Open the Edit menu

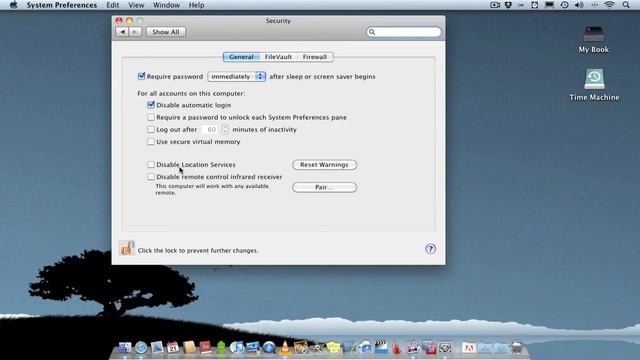coord(113,5)
